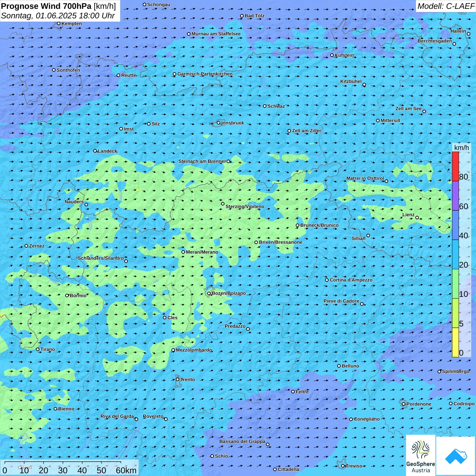Click the Spilimbergo location marker
This screenshot has width=476, height=476.
point(439,372)
